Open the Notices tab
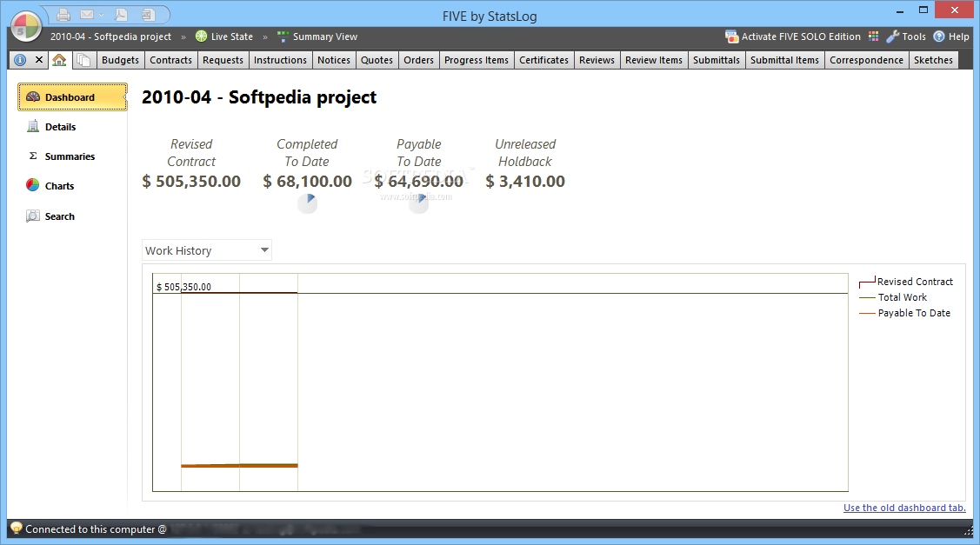The image size is (980, 545). pyautogui.click(x=334, y=60)
